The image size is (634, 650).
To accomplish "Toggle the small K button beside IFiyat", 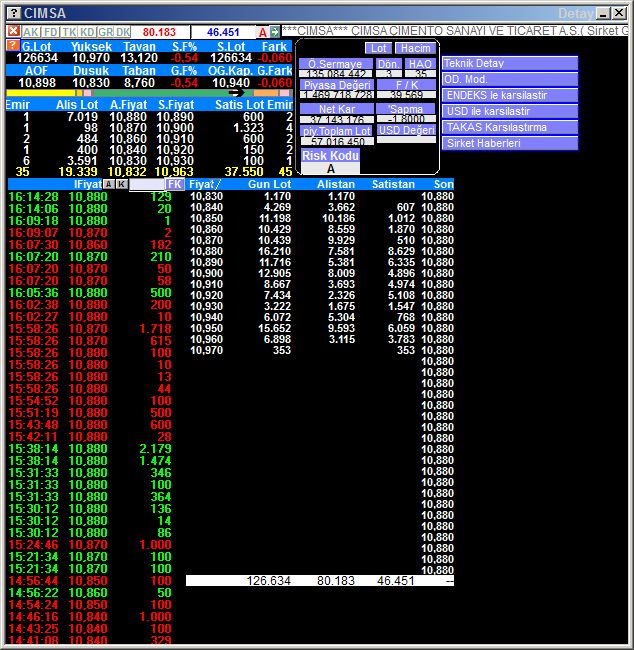I will tap(121, 184).
